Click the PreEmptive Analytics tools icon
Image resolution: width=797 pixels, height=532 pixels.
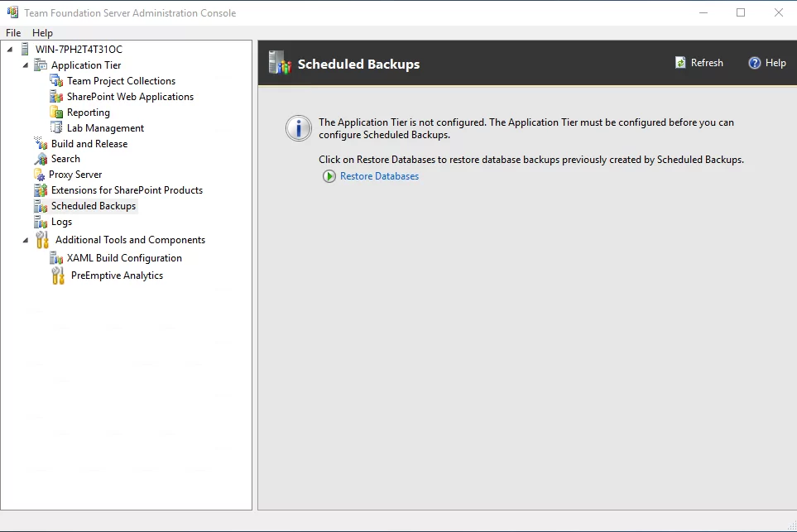point(58,276)
